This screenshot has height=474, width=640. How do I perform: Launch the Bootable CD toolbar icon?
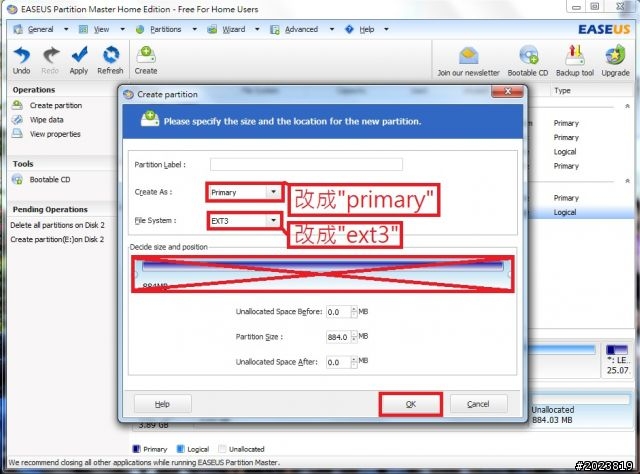(x=528, y=62)
